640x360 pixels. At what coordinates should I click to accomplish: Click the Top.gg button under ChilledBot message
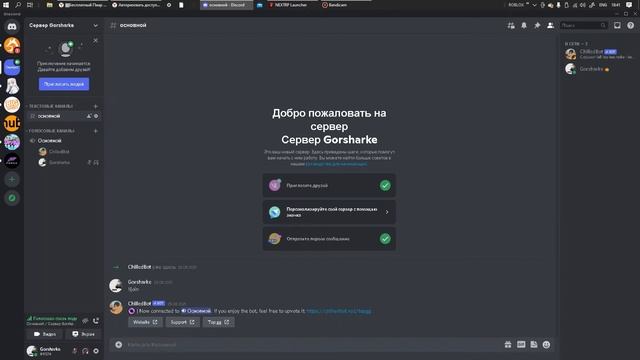[x=218, y=322]
